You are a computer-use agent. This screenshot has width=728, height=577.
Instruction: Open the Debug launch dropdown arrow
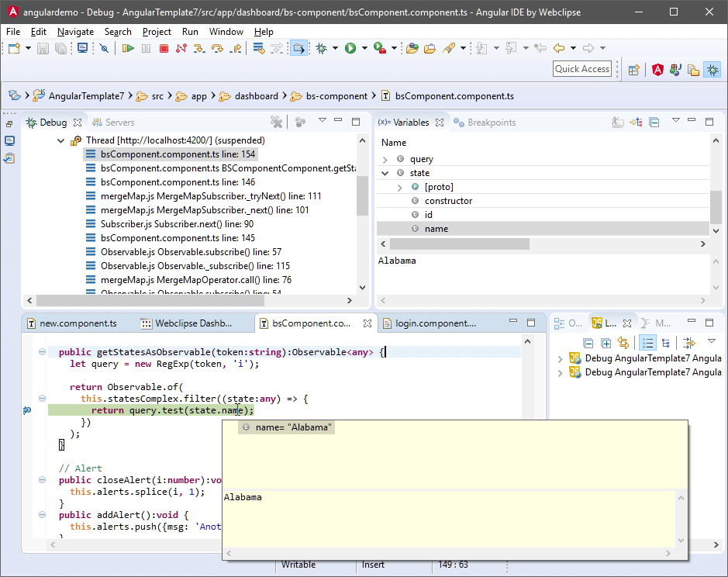tap(335, 48)
